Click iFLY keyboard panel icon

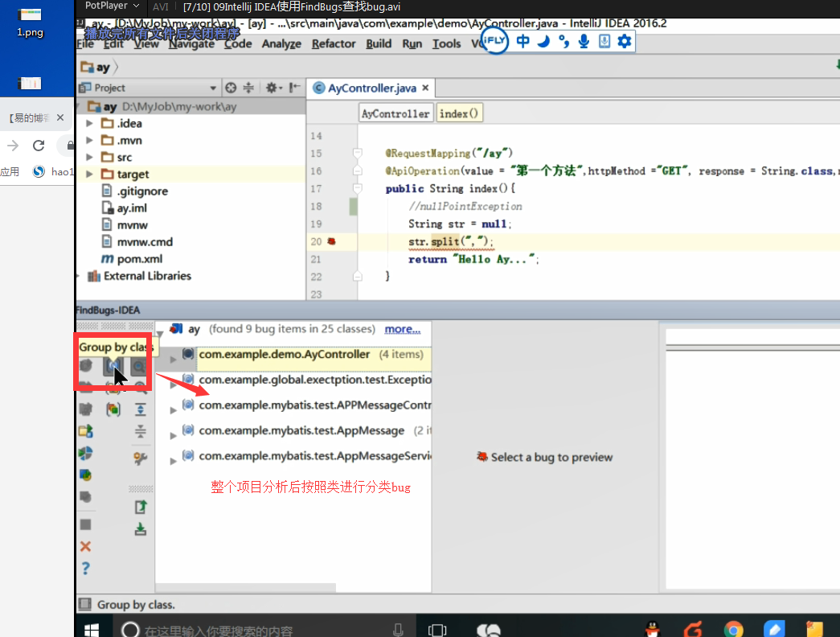point(604,41)
